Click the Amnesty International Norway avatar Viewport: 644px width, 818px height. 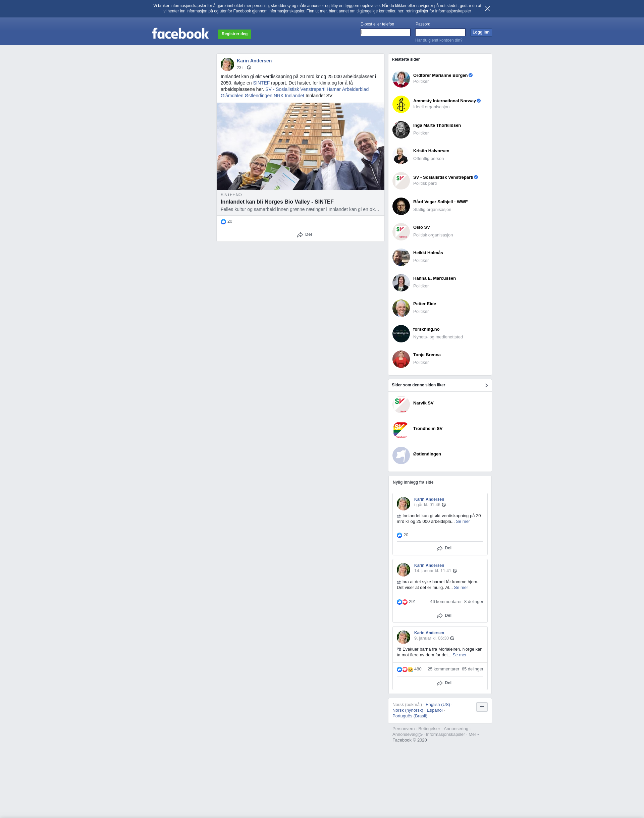(401, 104)
